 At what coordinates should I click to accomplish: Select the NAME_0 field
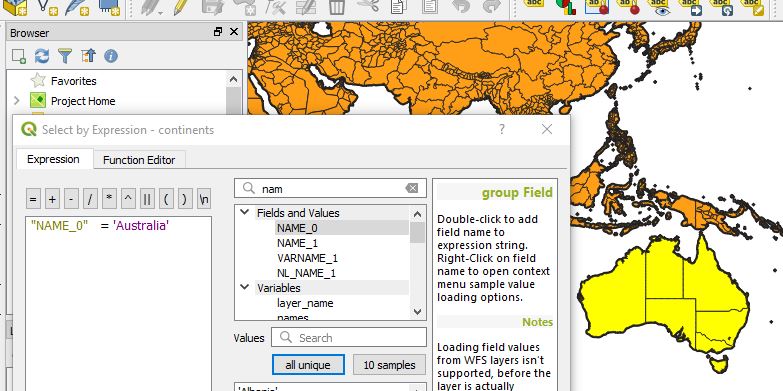click(x=297, y=228)
